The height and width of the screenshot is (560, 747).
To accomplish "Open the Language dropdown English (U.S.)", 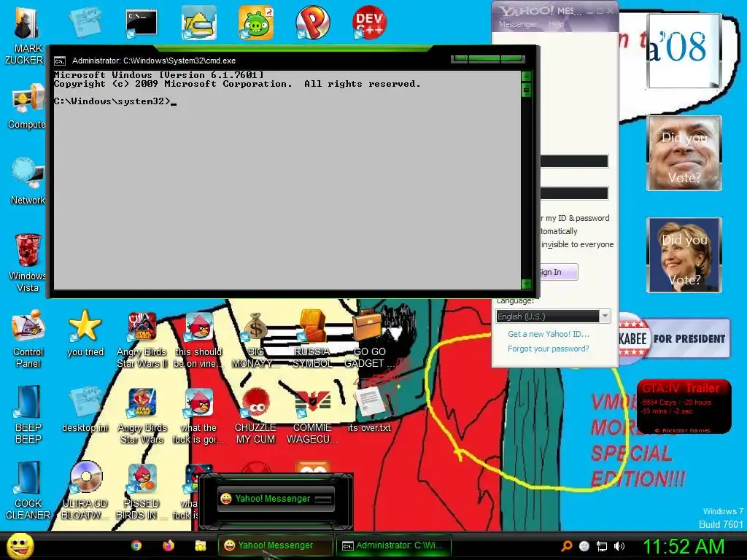I will pyautogui.click(x=553, y=316).
